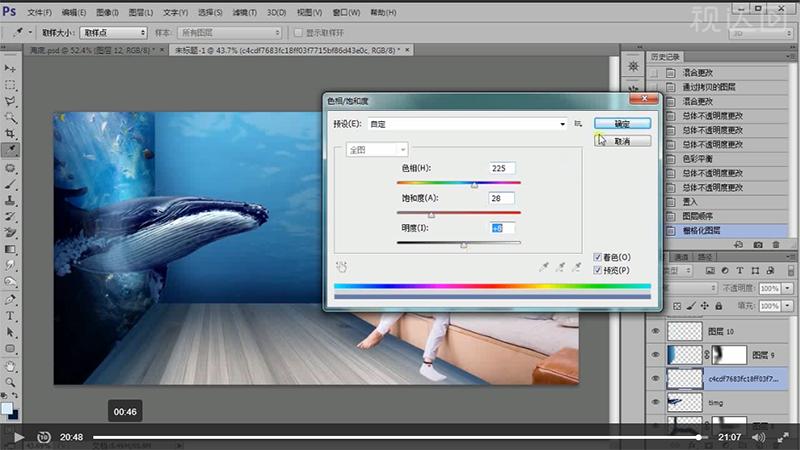This screenshot has width=800, height=450.
Task: Click the 确定 button
Action: pos(622,123)
